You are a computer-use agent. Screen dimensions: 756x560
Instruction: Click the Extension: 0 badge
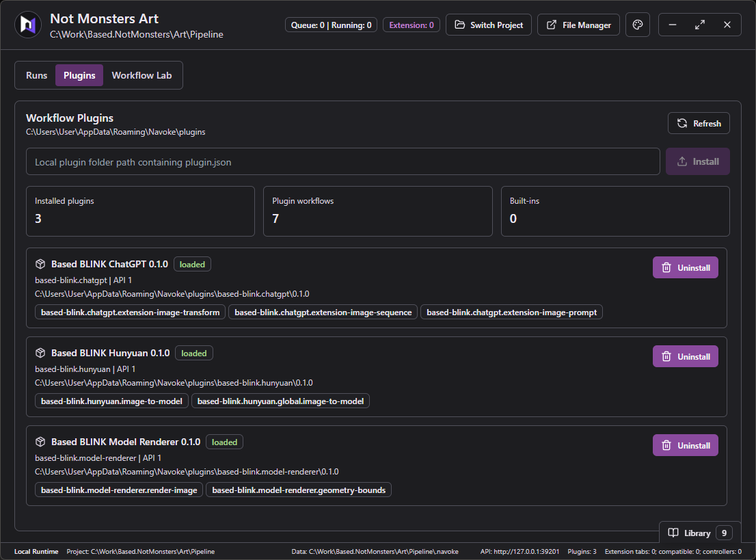point(411,25)
